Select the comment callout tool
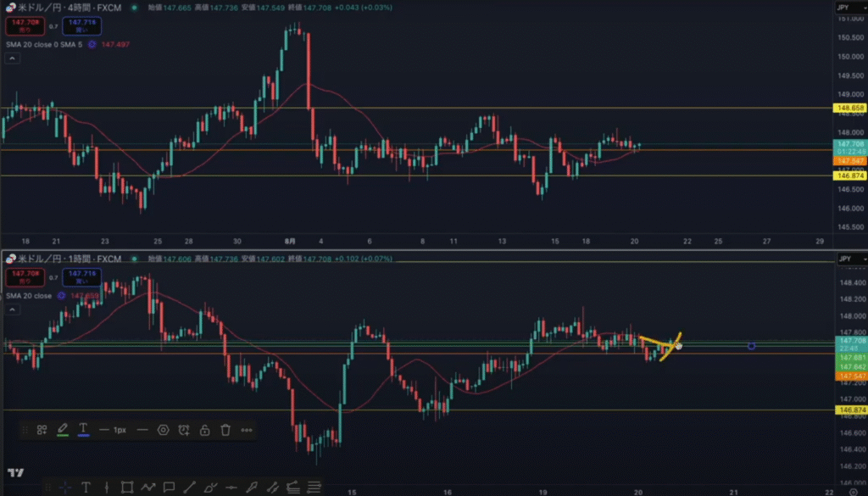 click(169, 488)
